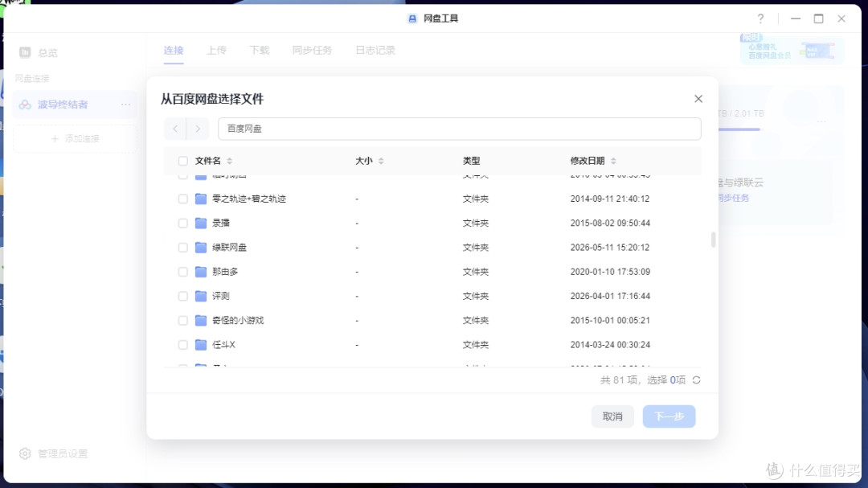Image resolution: width=868 pixels, height=488 pixels.
Task: Open the 零之轨迹+碧之轨迹 folder icon
Action: [201, 199]
